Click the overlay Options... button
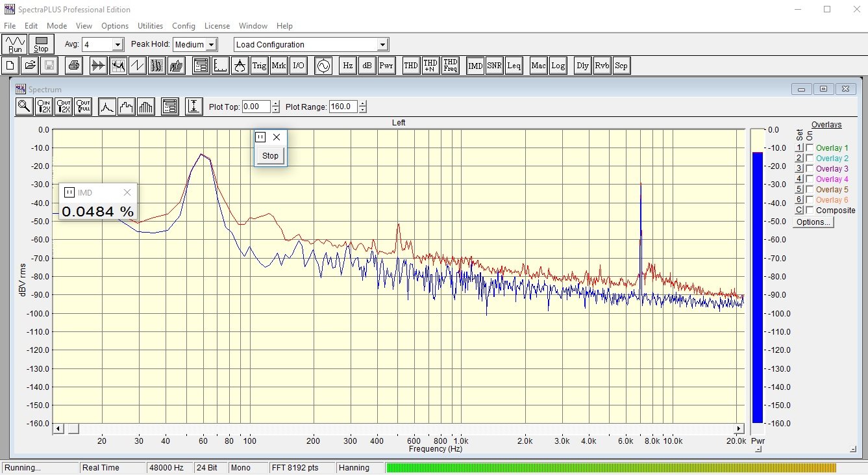The width and height of the screenshot is (868, 475). click(813, 222)
